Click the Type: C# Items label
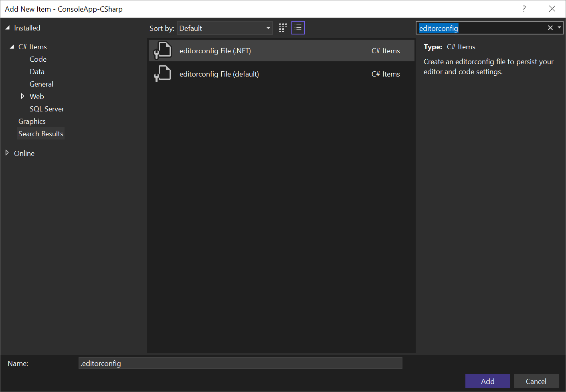This screenshot has width=566, height=392. (449, 47)
